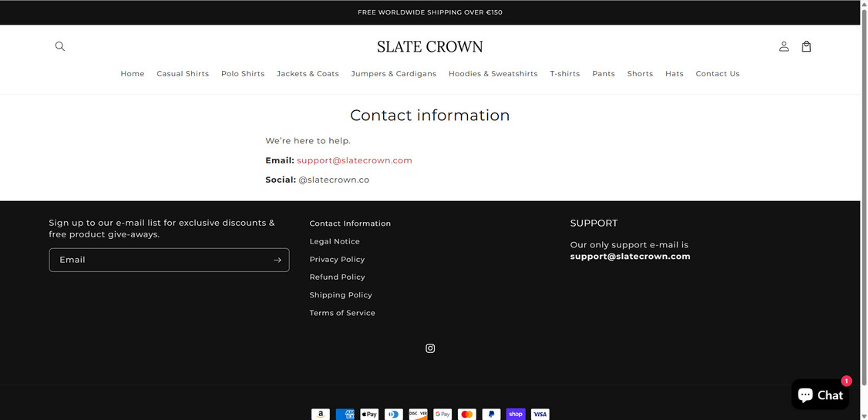Open Hoodies & Sweatshirts category
Screen dimensions: 868x420
(x=493, y=74)
